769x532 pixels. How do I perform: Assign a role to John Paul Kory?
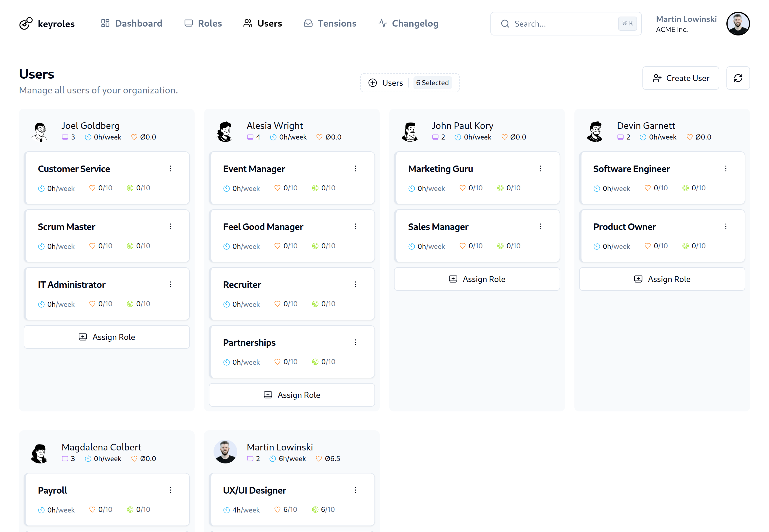pyautogui.click(x=477, y=279)
